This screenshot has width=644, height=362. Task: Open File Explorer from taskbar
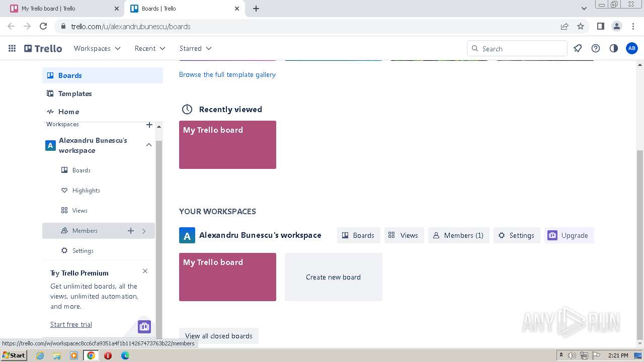pos(57,355)
